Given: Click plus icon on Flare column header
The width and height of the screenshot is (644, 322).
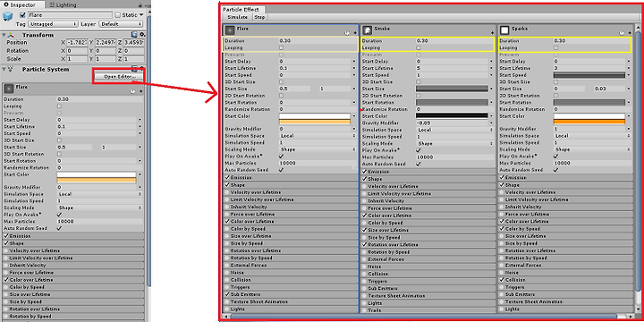Looking at the screenshot, I should click(x=355, y=32).
